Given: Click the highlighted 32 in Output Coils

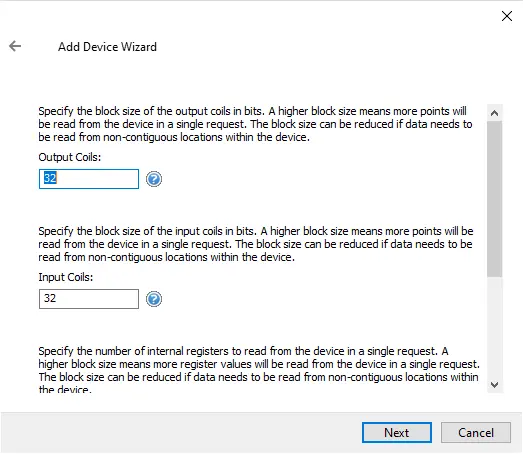Looking at the screenshot, I should pyautogui.click(x=50, y=178).
